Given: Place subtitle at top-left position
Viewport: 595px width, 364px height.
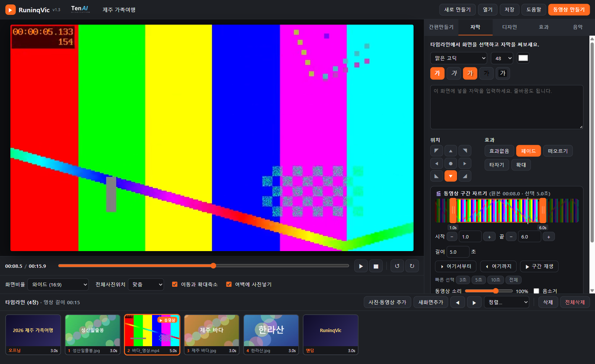Looking at the screenshot, I should [437, 151].
